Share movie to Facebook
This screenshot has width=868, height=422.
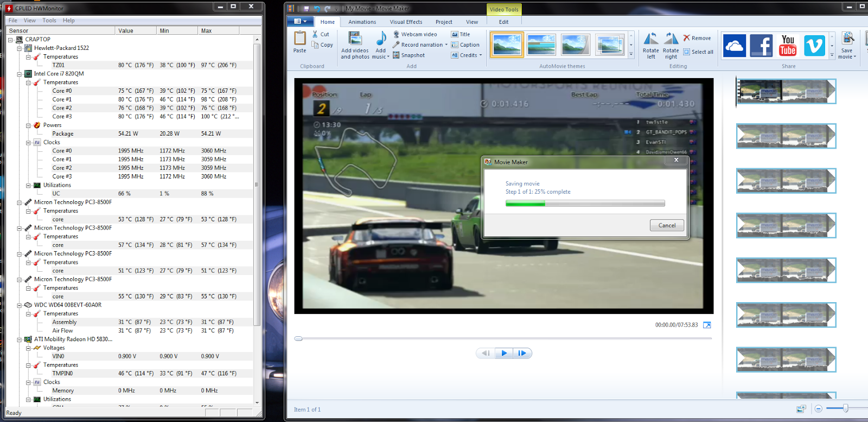[x=761, y=46]
